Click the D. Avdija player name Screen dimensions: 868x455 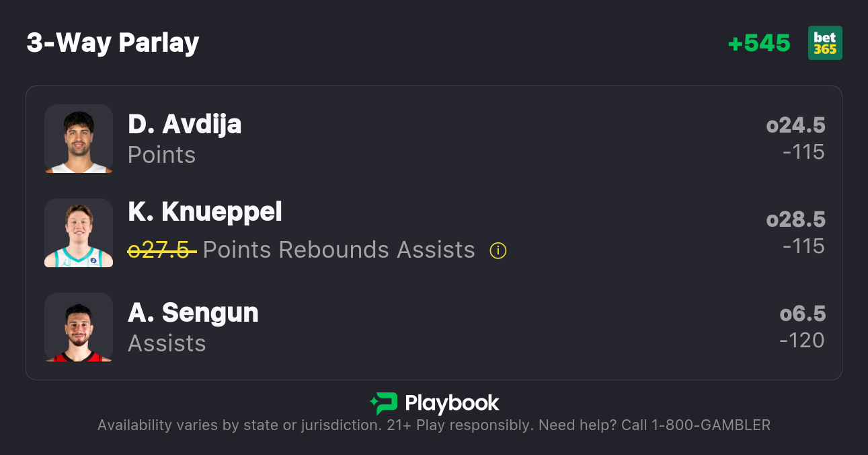184,125
